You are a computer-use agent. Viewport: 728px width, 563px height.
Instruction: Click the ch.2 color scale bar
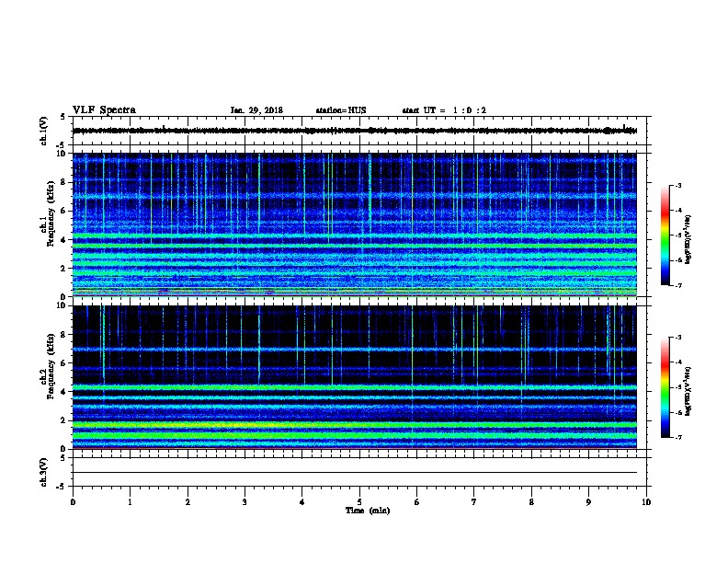pos(665,387)
